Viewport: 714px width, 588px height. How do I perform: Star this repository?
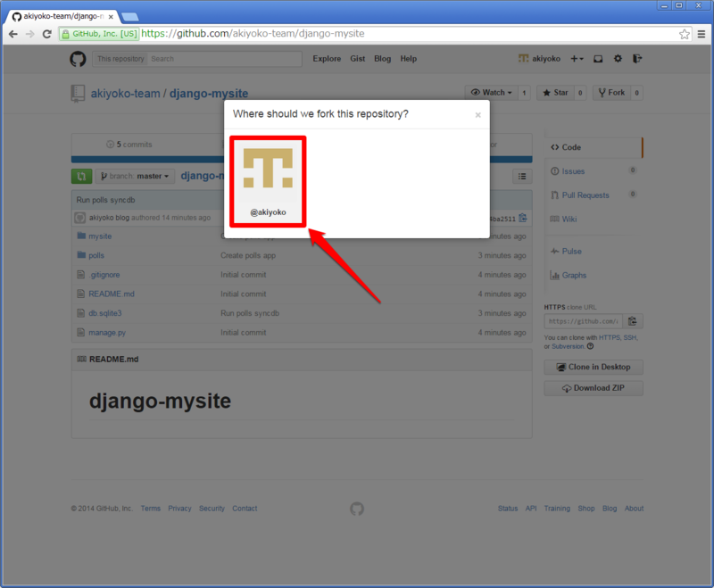(x=555, y=93)
